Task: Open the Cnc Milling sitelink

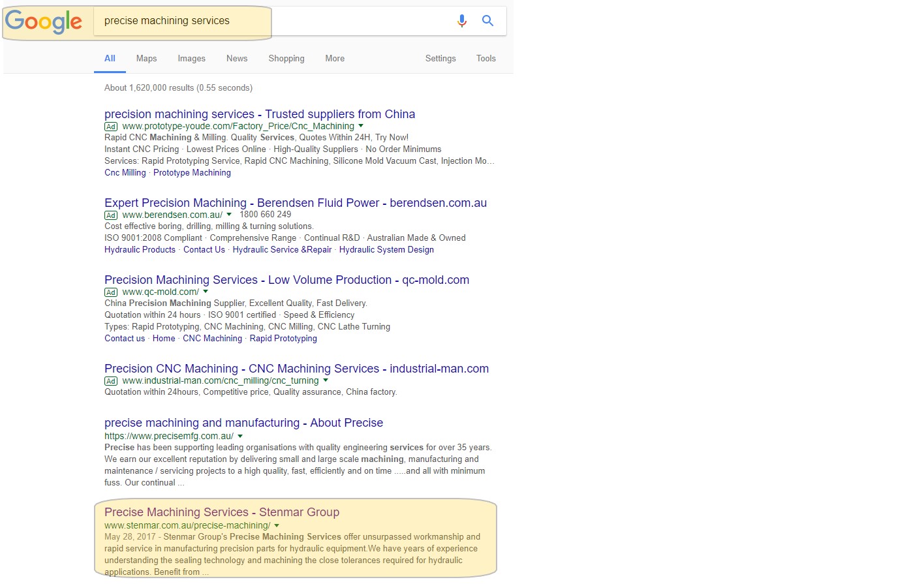Action: click(x=125, y=173)
